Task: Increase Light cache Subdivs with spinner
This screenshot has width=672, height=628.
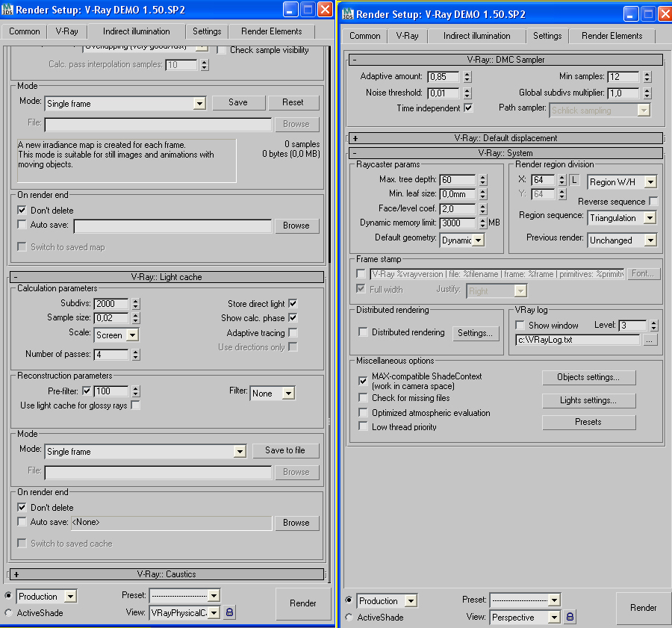Action: pyautogui.click(x=136, y=302)
